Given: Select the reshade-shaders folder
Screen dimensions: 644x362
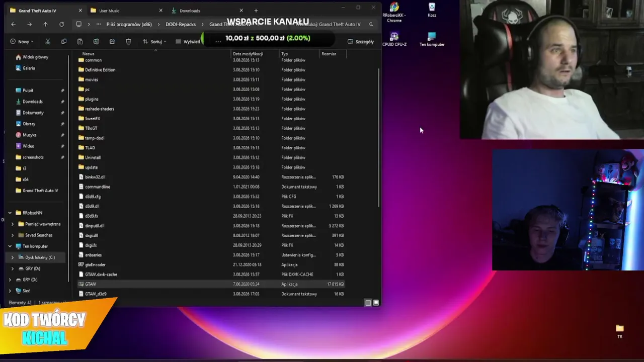Looking at the screenshot, I should 100,109.
